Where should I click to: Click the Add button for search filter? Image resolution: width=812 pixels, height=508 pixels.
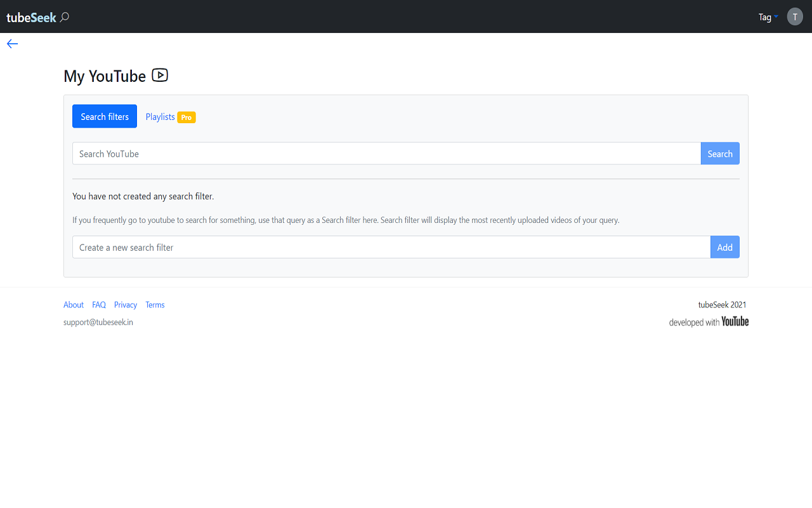[x=724, y=248]
